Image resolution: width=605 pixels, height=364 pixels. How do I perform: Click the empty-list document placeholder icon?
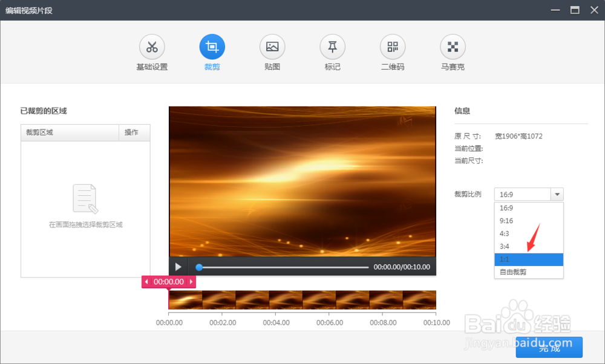(86, 198)
